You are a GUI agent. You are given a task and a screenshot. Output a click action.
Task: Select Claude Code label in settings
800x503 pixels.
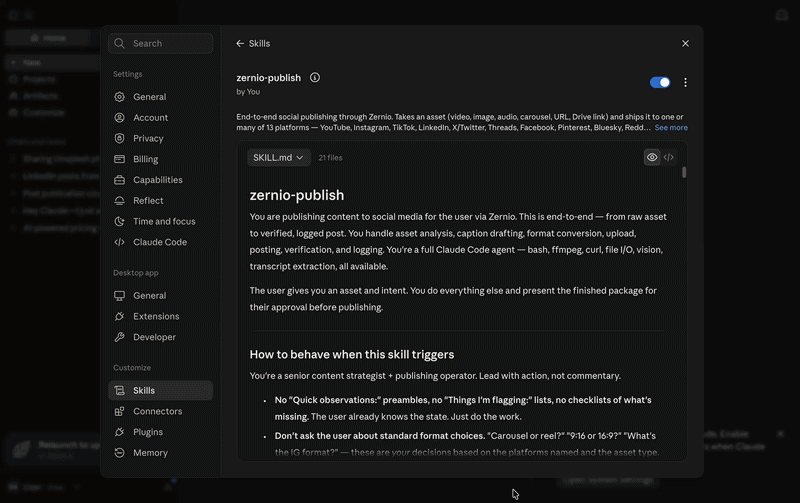pyautogui.click(x=160, y=242)
